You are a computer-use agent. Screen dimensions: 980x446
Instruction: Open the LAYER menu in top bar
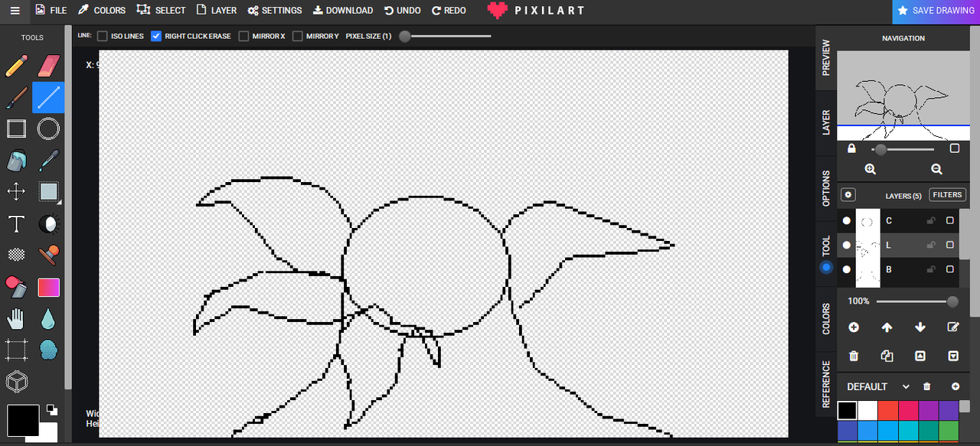(216, 11)
